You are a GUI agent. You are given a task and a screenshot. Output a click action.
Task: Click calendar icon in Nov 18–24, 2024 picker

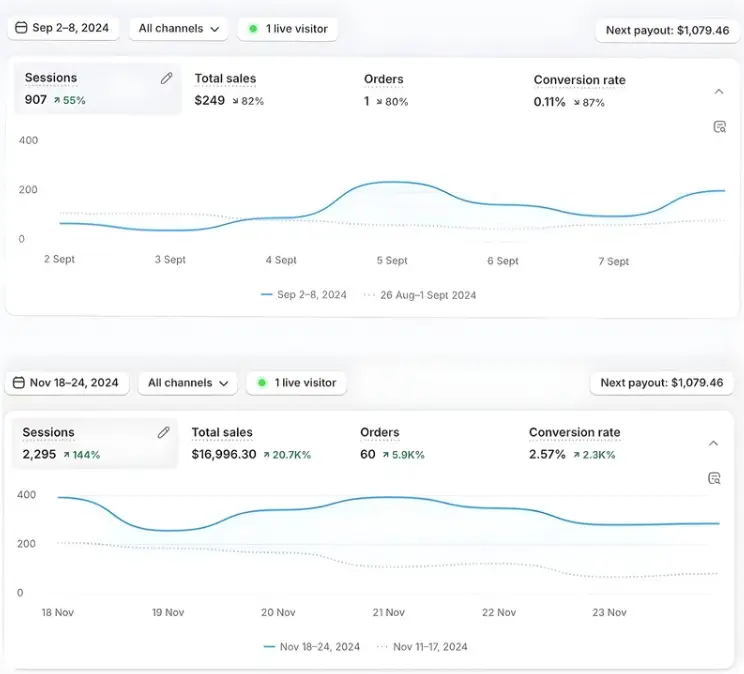click(x=18, y=382)
